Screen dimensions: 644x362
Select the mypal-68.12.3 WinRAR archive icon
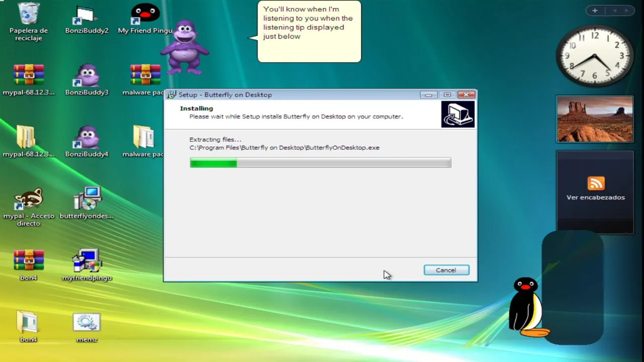29,75
